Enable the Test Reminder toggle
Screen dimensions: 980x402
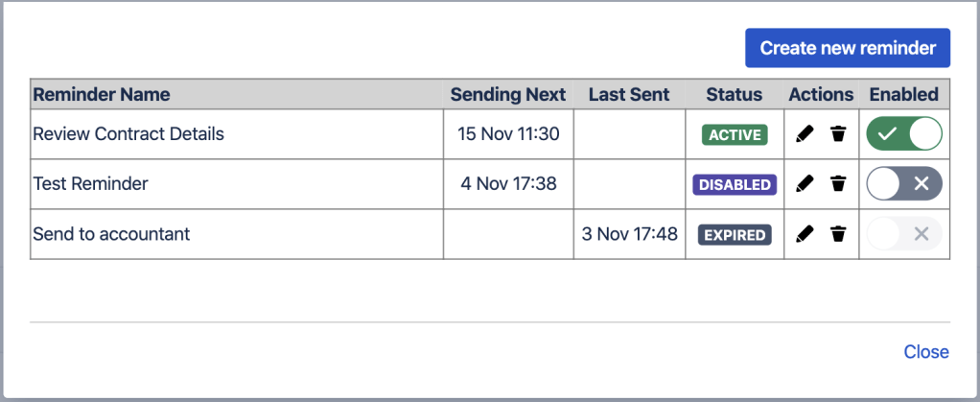[x=904, y=184]
